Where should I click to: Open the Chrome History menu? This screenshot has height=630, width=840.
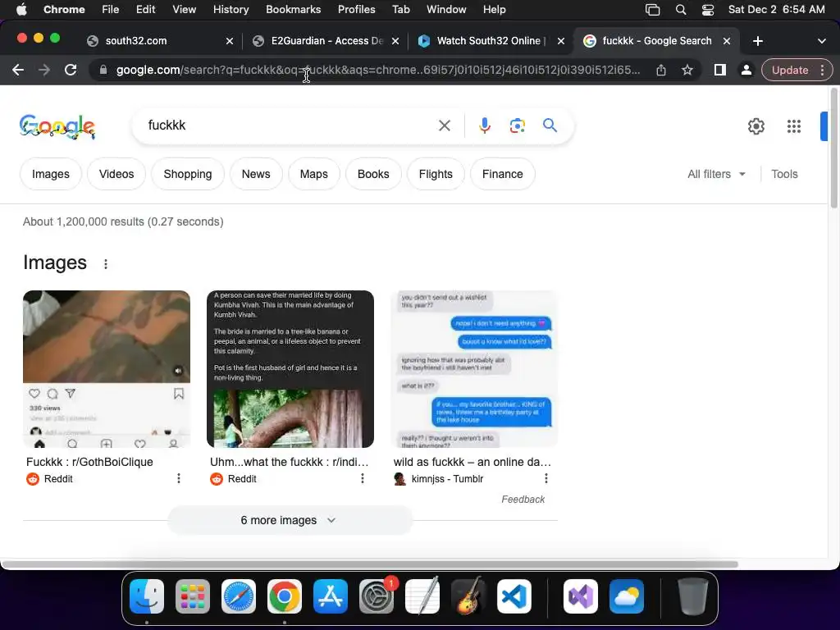pyautogui.click(x=231, y=10)
